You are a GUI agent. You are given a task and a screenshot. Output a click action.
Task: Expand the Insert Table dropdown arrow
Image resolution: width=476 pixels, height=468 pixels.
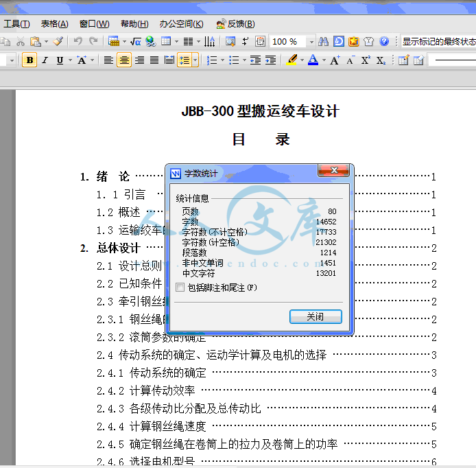tap(124, 42)
